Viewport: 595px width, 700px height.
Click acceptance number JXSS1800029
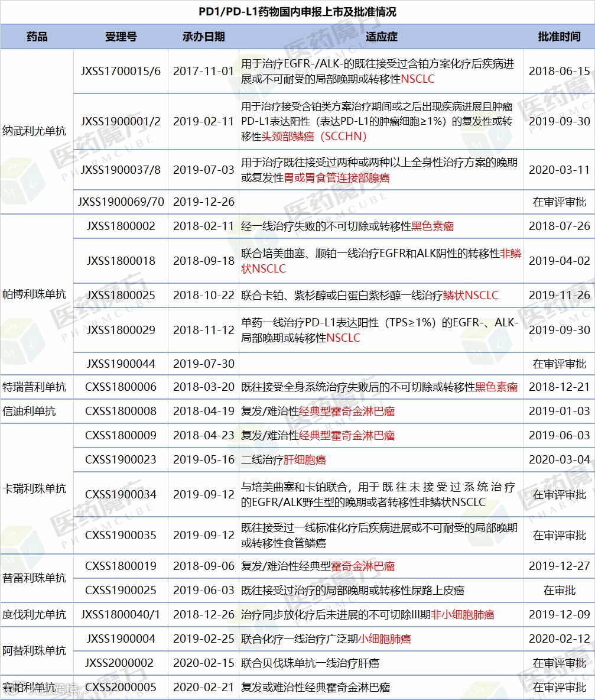coord(121,330)
